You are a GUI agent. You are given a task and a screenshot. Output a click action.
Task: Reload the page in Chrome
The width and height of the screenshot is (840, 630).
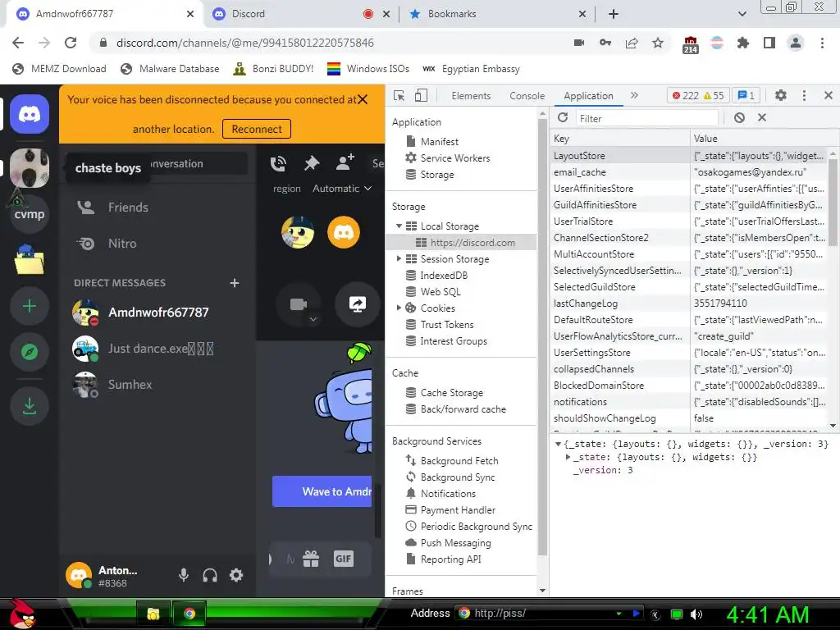(x=71, y=43)
